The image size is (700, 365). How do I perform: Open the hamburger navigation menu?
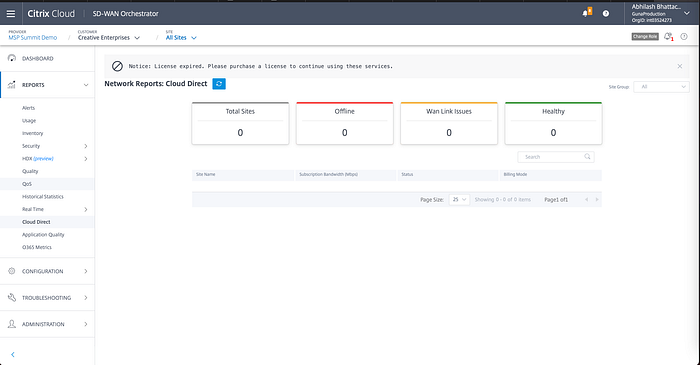(11, 13)
